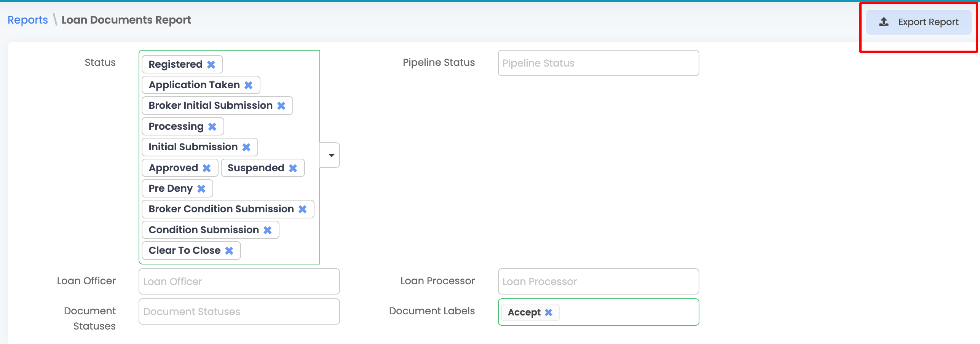The image size is (980, 344).
Task: Select the Loan Documents Report breadcrumb title
Action: (x=126, y=19)
